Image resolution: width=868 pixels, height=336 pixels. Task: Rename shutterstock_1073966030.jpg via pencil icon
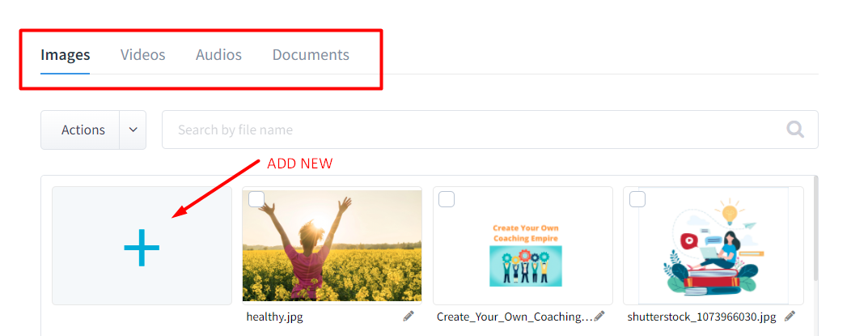click(x=790, y=317)
